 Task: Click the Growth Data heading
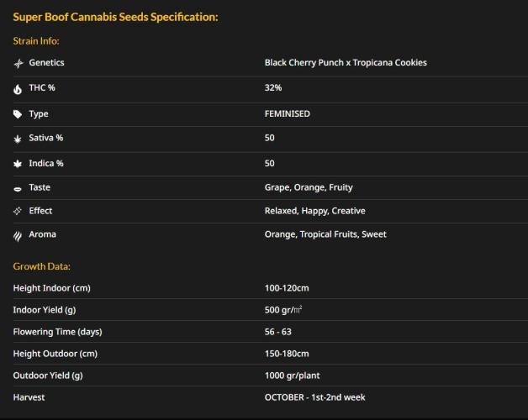coord(42,266)
